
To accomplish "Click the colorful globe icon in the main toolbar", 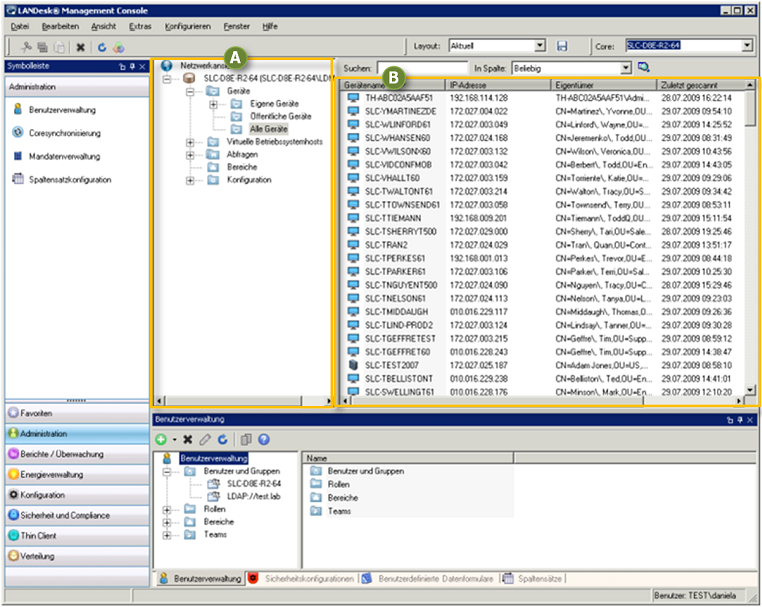I will click(x=119, y=47).
